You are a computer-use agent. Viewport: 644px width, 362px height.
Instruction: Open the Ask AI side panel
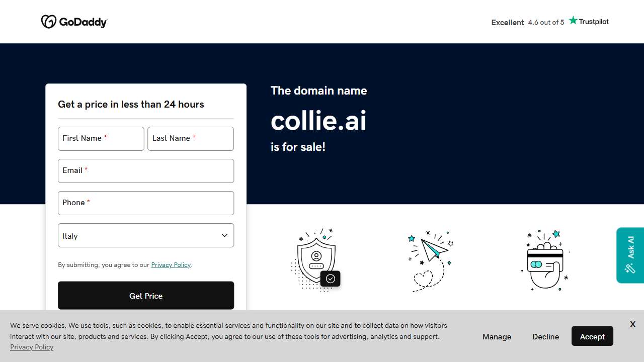pyautogui.click(x=630, y=255)
